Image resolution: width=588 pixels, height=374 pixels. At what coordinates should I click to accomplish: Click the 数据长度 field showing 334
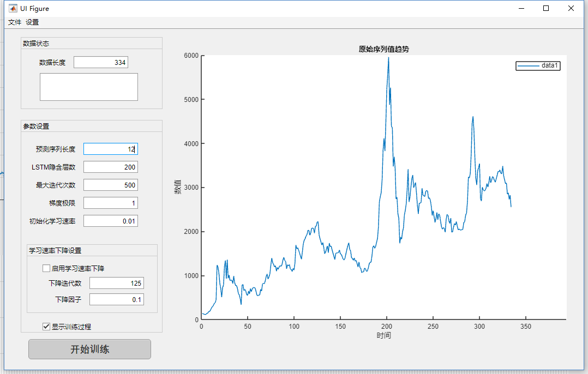coord(101,62)
